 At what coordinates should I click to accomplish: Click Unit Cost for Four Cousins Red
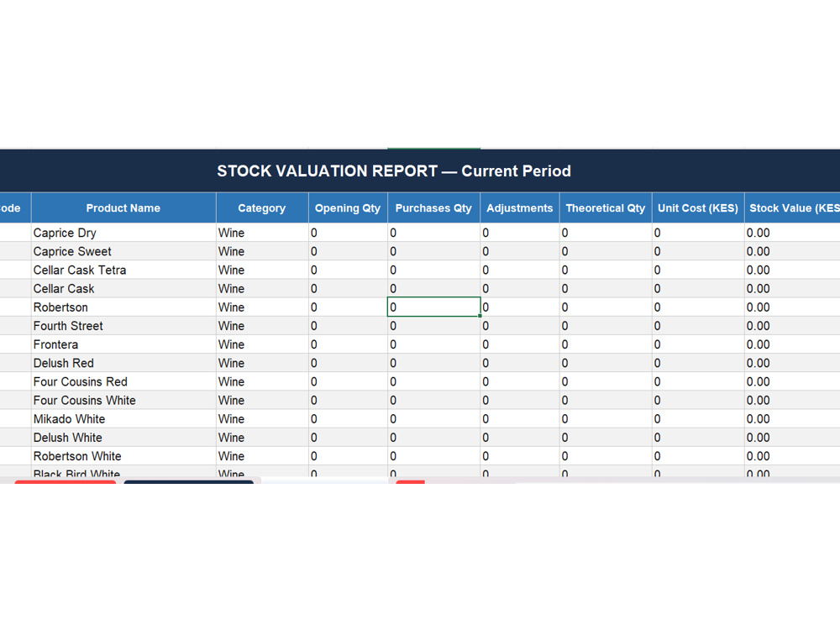[698, 382]
